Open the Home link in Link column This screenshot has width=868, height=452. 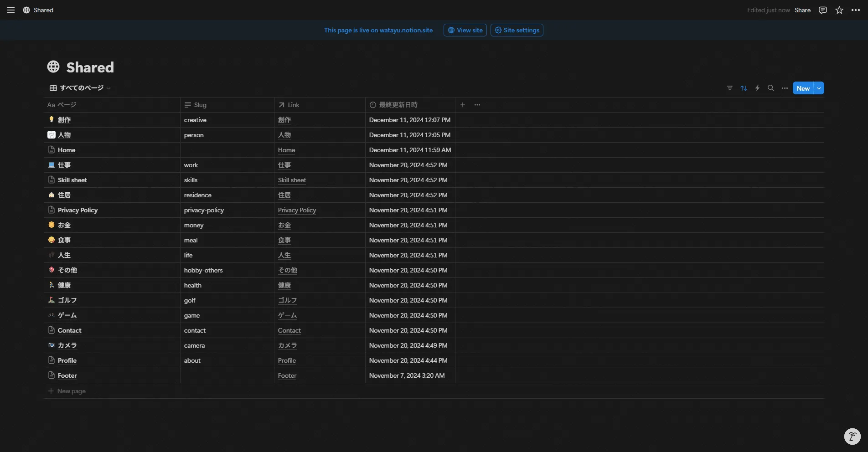[286, 150]
